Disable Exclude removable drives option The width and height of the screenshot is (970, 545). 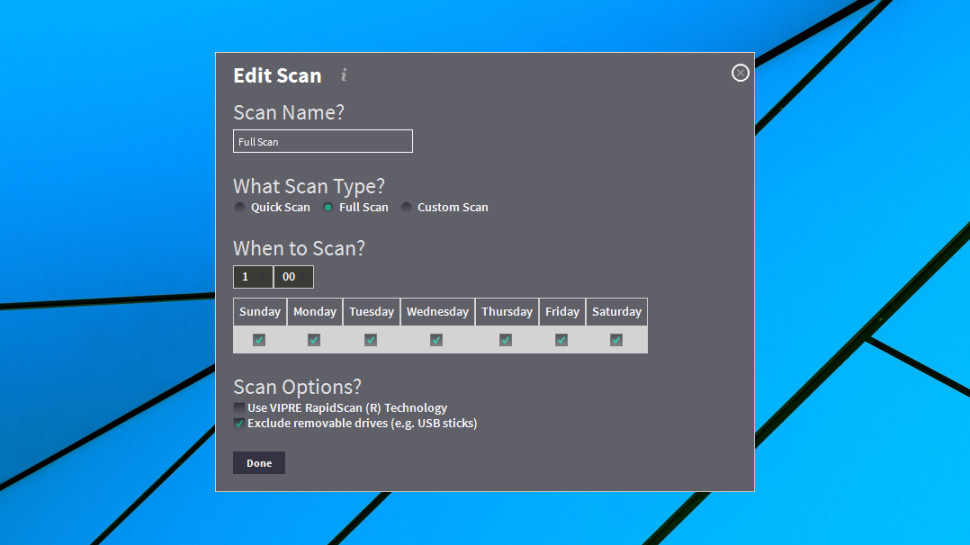coord(239,423)
